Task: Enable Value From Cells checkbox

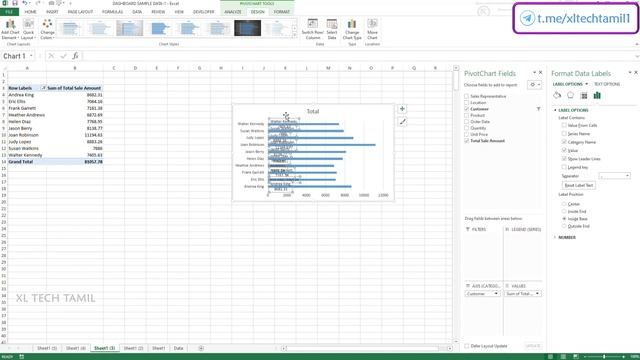Action: [564, 125]
